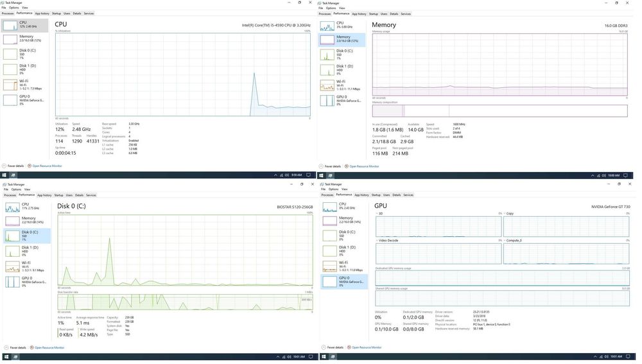
Task: Select Wi-Fi in the Disk 0 window's sidebar
Action: (27, 266)
